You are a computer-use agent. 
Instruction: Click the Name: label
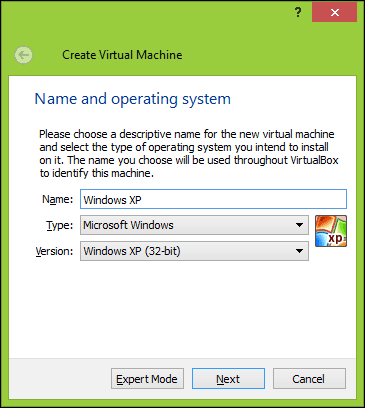point(57,199)
